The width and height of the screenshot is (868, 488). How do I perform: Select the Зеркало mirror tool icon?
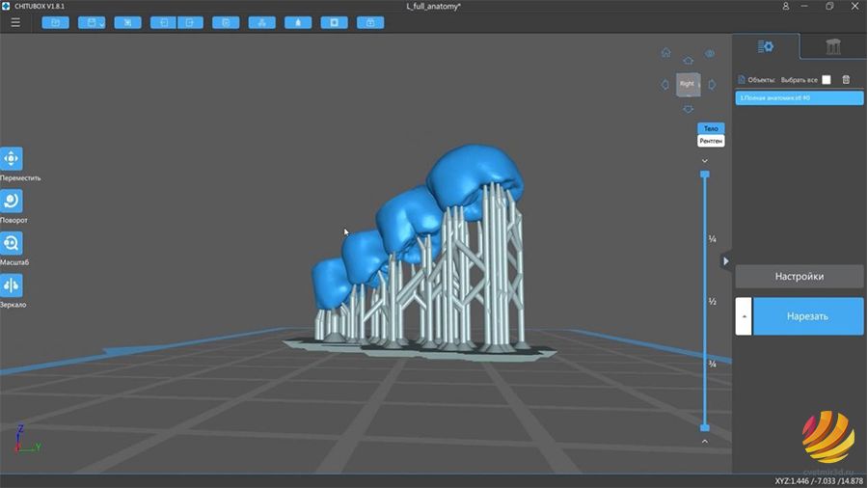(11, 285)
